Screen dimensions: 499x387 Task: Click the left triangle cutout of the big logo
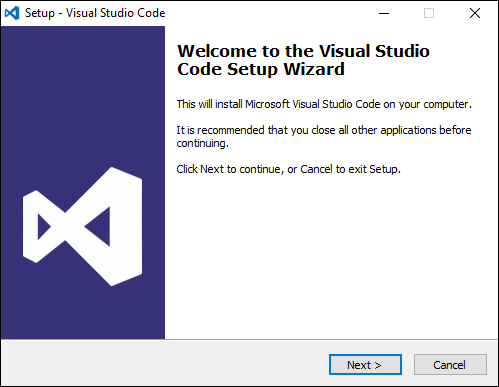[43, 227]
